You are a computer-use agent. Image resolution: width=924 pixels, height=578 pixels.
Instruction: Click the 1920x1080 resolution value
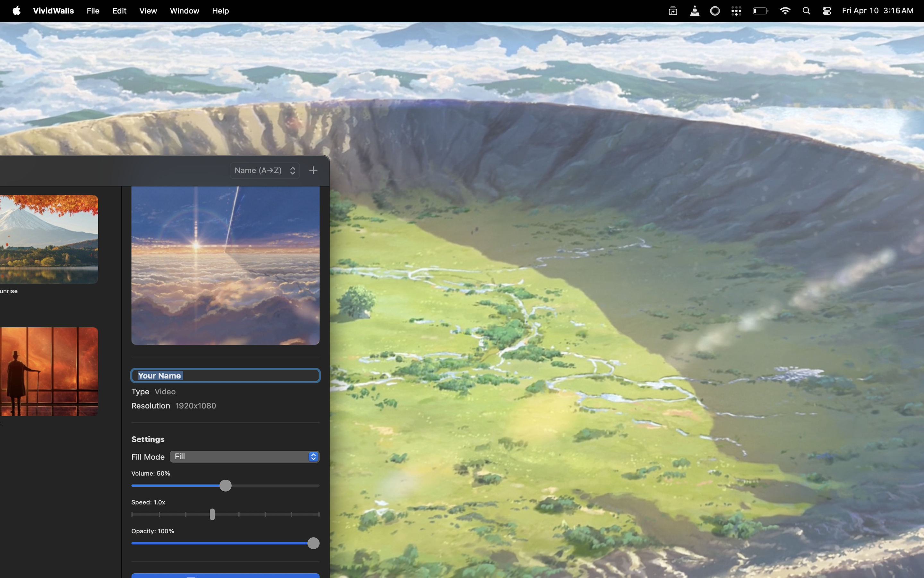pos(196,406)
